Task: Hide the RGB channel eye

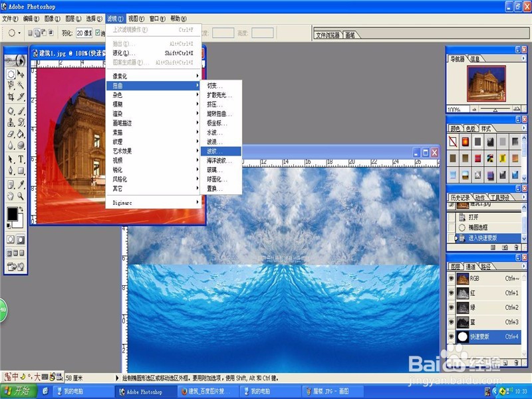Action: click(x=451, y=279)
